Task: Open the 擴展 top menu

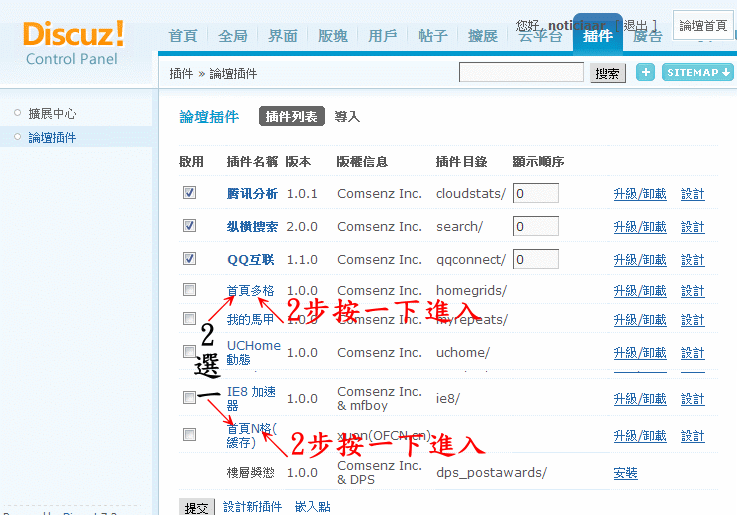Action: tap(482, 36)
